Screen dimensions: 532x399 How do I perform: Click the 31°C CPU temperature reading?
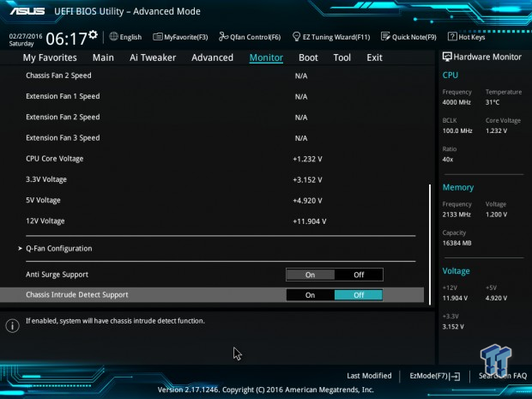pos(493,102)
